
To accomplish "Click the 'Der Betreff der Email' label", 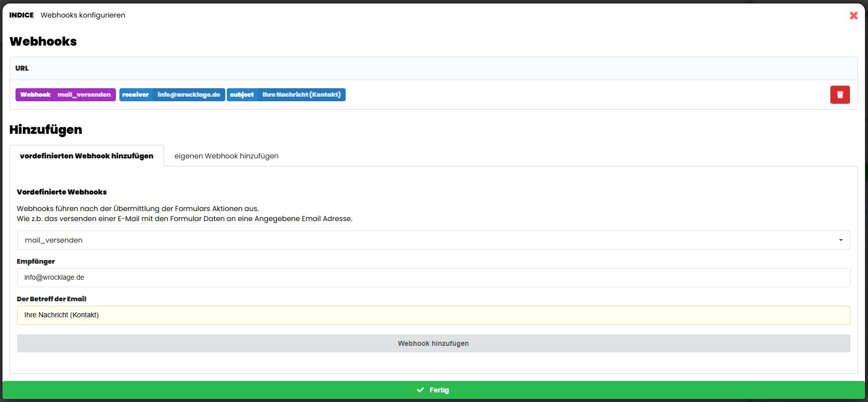I will (x=52, y=299).
